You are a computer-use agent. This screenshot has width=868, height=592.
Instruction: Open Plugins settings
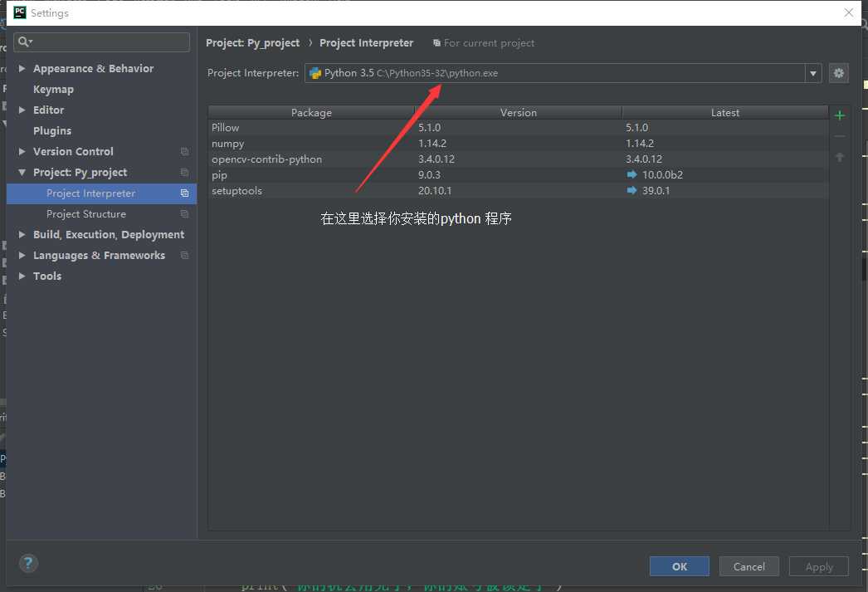click(52, 130)
